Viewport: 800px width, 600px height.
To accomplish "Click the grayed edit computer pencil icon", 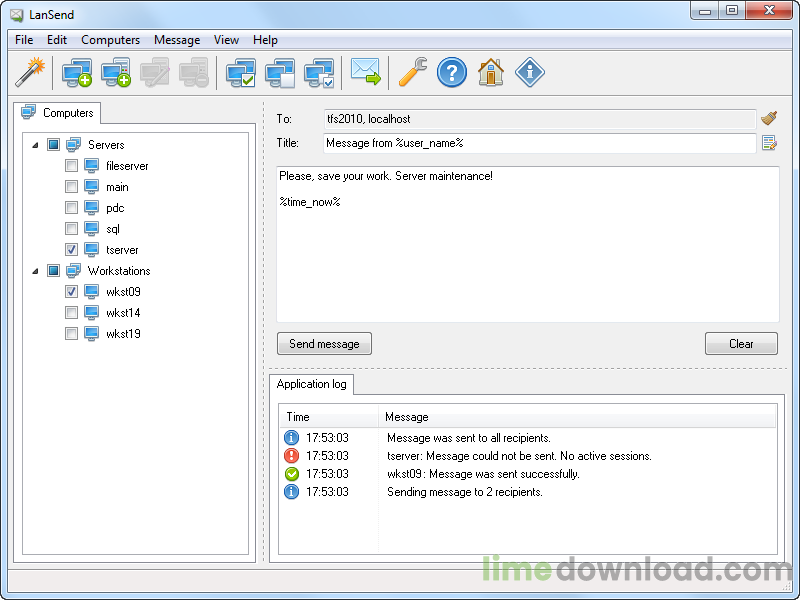I will pos(155,72).
